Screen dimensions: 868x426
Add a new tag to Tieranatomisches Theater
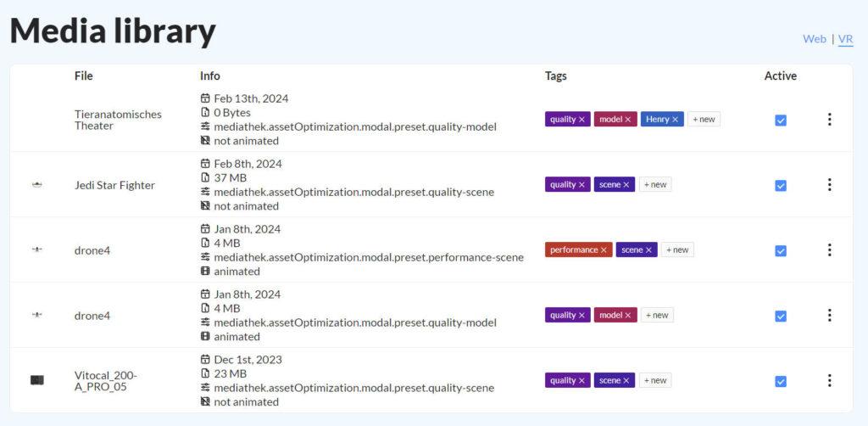[x=704, y=120]
